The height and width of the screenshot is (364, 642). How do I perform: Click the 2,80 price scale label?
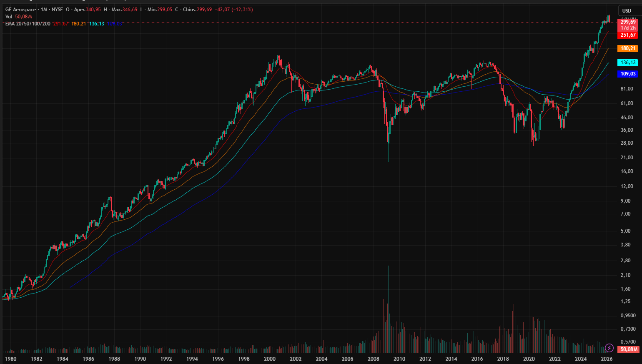[x=626, y=261]
